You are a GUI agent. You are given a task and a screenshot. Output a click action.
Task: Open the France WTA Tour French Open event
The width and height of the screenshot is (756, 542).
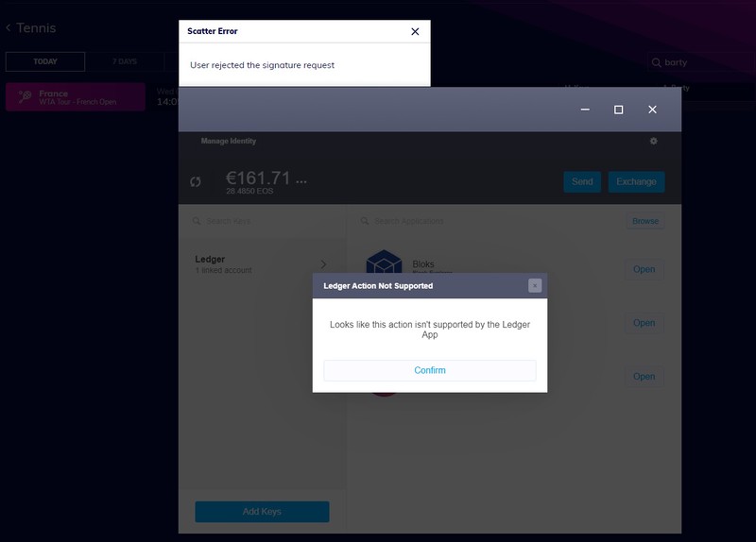(x=76, y=97)
